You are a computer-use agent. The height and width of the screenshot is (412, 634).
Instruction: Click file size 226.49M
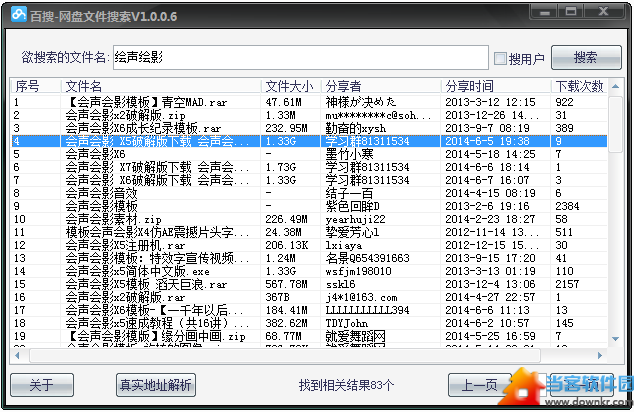coord(286,219)
